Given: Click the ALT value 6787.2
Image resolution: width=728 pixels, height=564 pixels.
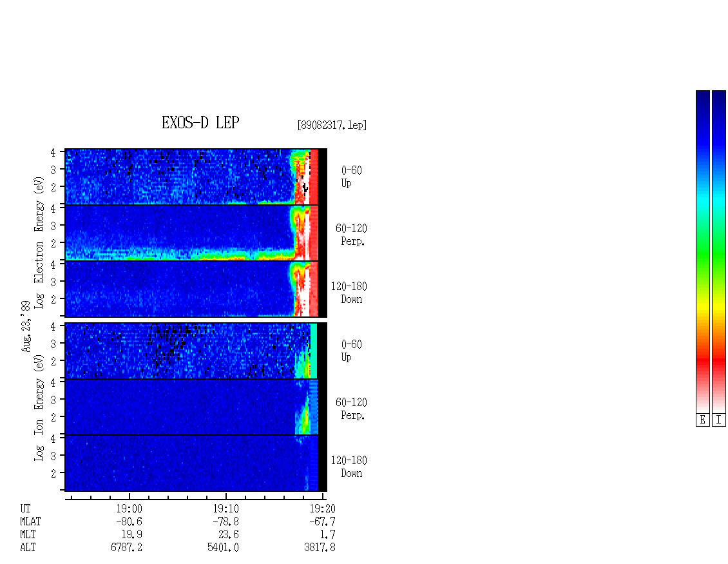Looking at the screenshot, I should (126, 547).
